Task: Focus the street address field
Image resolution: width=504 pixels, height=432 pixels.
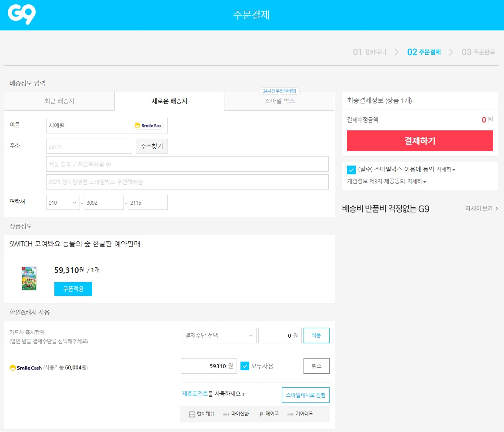Action: click(x=187, y=164)
